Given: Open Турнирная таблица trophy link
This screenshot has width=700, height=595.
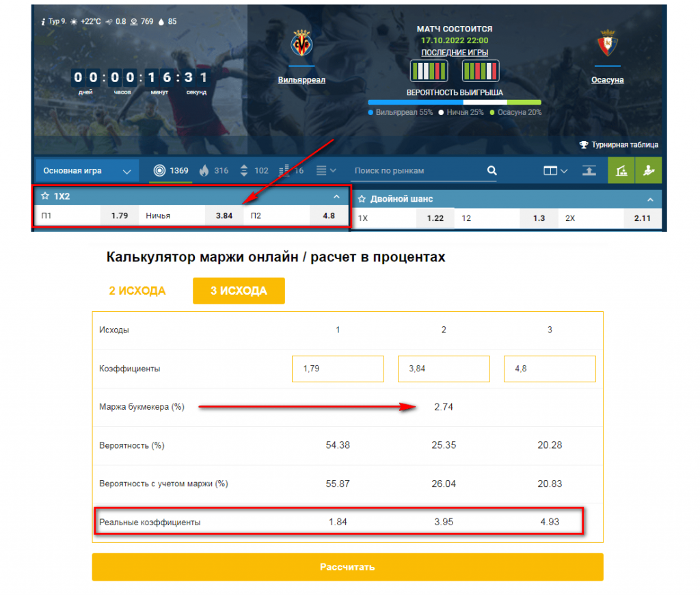Looking at the screenshot, I should coord(618,145).
